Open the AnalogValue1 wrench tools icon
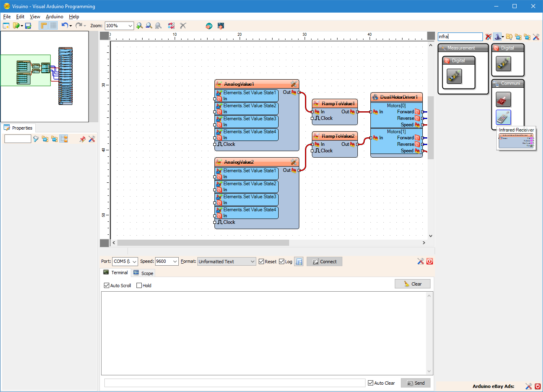The width and height of the screenshot is (543, 392). pos(294,84)
